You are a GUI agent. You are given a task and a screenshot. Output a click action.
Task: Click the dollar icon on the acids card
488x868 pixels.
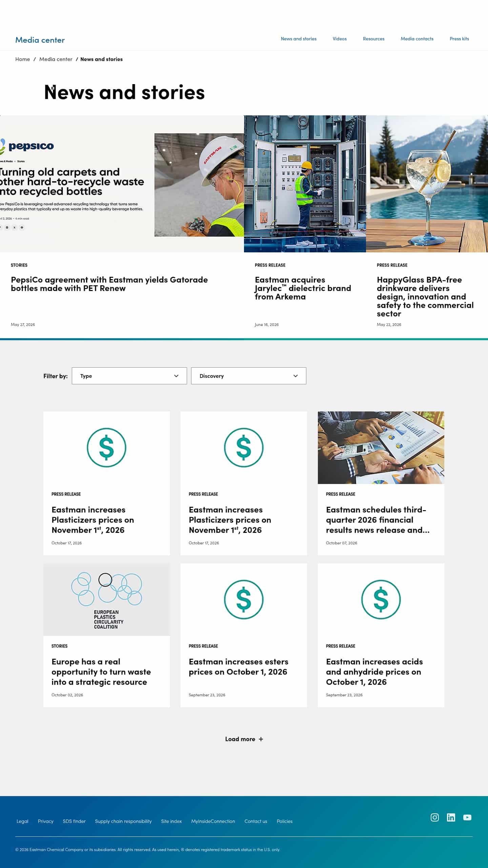pyautogui.click(x=381, y=600)
